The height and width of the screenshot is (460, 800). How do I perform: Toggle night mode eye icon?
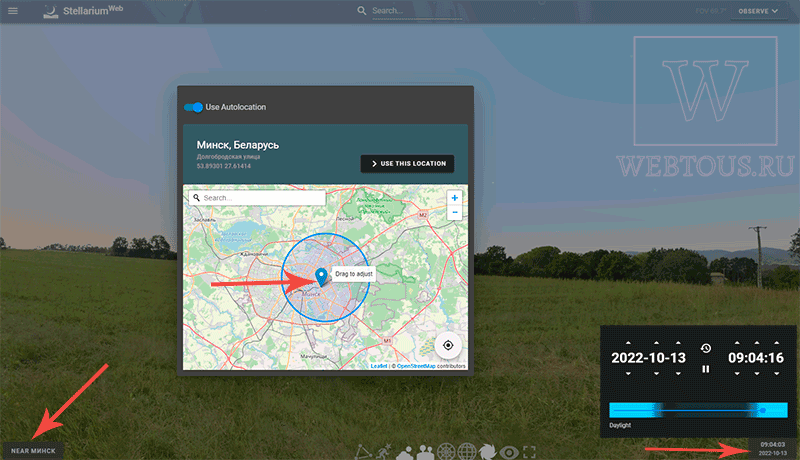pos(509,452)
